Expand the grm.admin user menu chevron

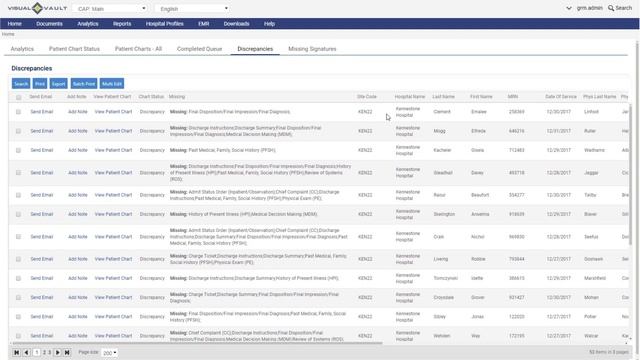coord(569,8)
